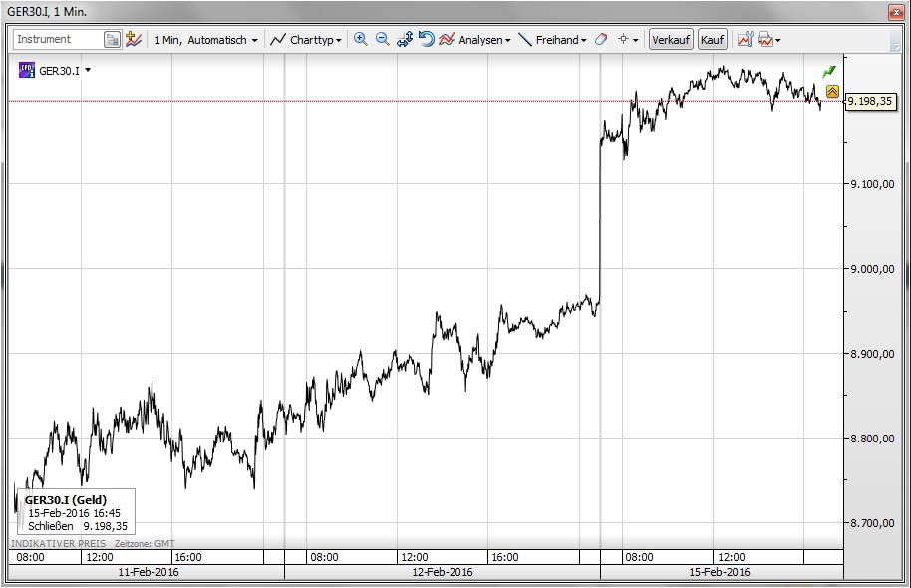
Task: Click the zoom out magnifier icon
Action: coord(383,39)
